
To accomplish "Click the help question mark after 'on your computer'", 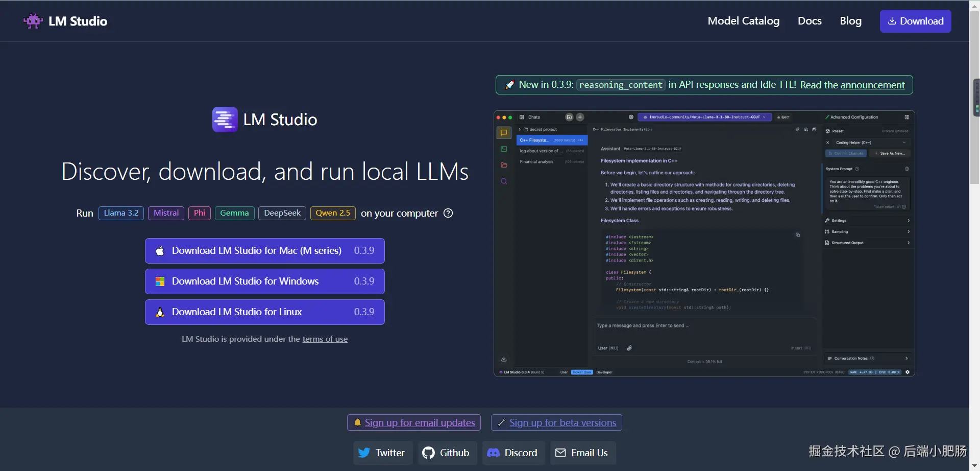I will click(448, 213).
